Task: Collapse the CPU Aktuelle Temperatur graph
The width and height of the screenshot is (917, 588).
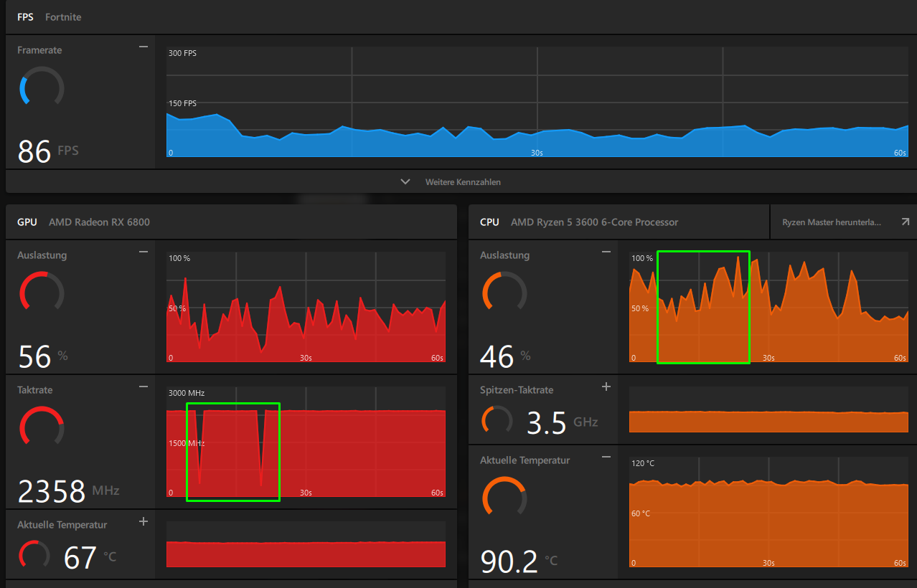Action: pyautogui.click(x=606, y=457)
